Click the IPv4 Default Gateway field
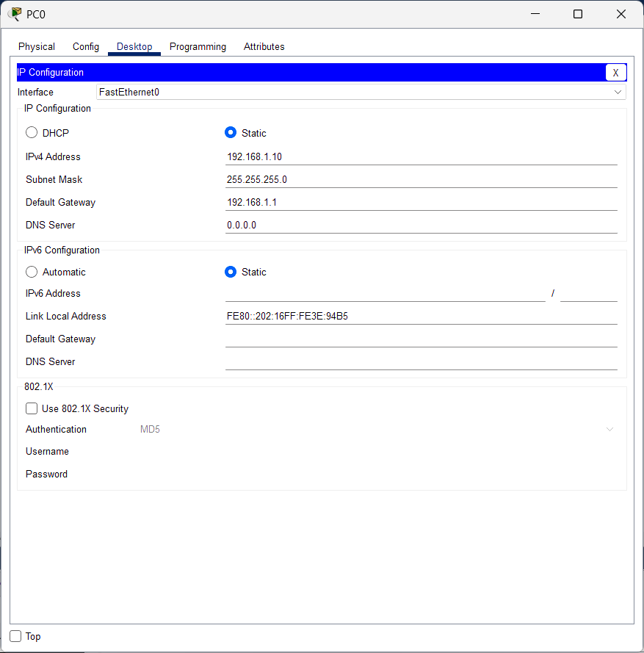This screenshot has width=644, height=653. 421,202
